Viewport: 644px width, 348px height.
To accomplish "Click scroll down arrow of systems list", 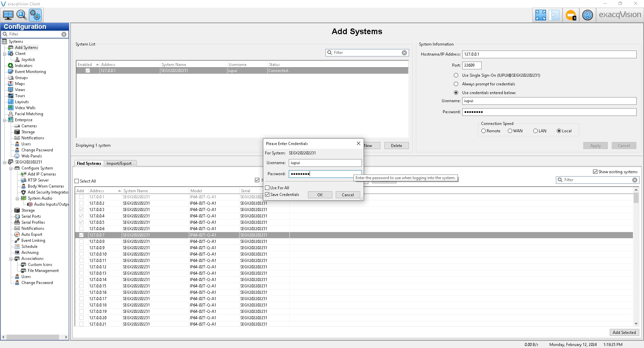I will point(636,324).
